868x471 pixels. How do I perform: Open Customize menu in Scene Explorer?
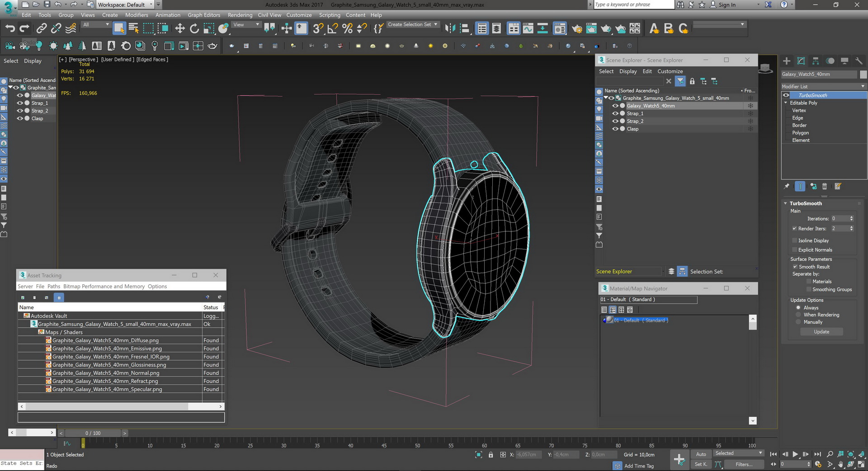[x=670, y=71]
